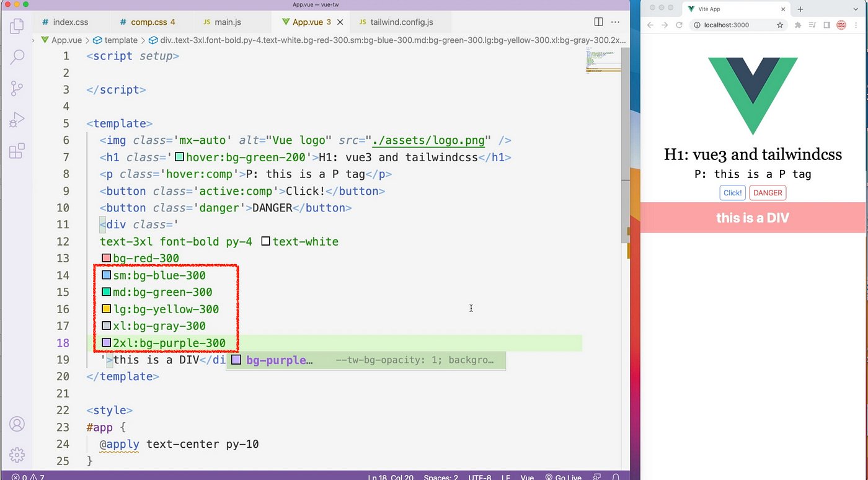
Task: Split the editor to the right
Action: (x=598, y=22)
